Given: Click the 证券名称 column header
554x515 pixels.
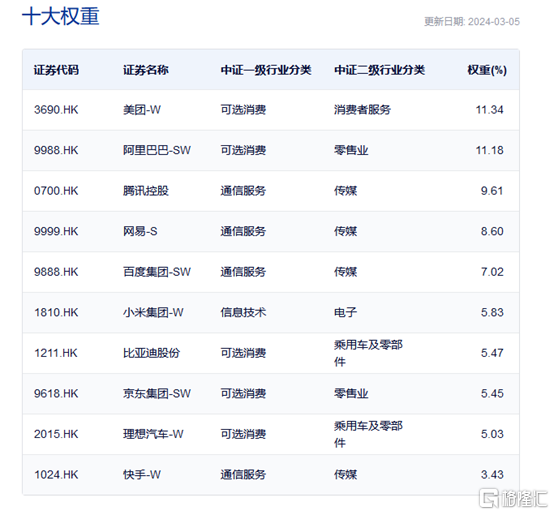Looking at the screenshot, I should tap(146, 70).
